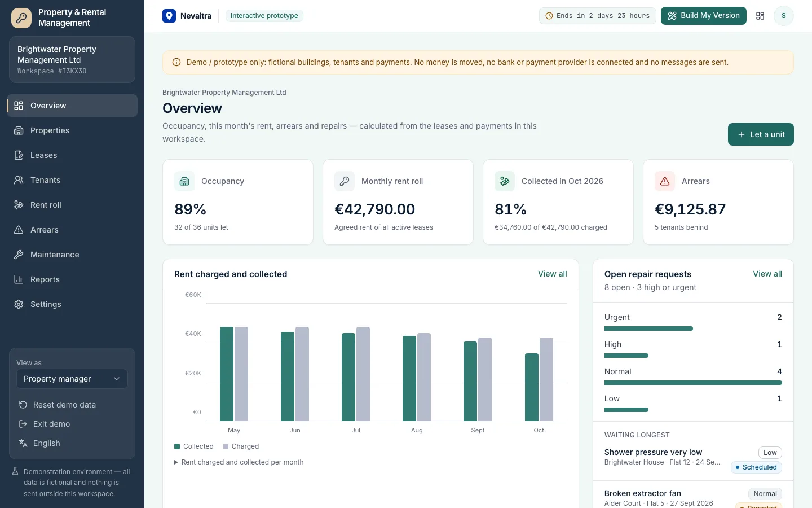Expand Rent charged and collected per month details
Image resolution: width=812 pixels, height=508 pixels.
coord(239,462)
